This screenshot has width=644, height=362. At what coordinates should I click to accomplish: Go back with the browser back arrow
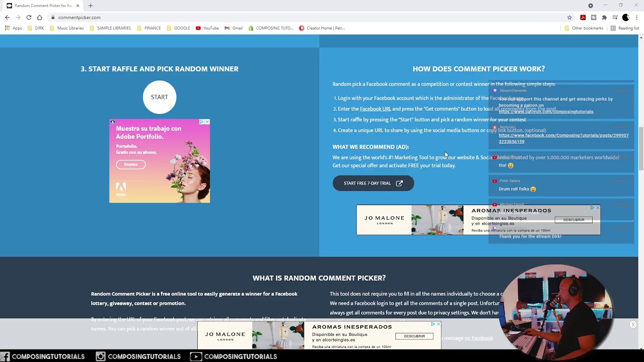click(x=7, y=18)
